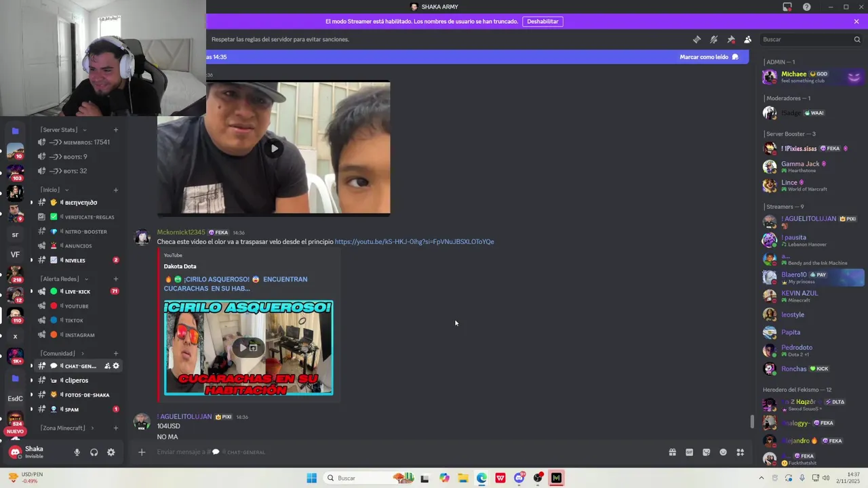Show hidden system tray icons chevron
The width and height of the screenshot is (868, 488).
coord(761,478)
